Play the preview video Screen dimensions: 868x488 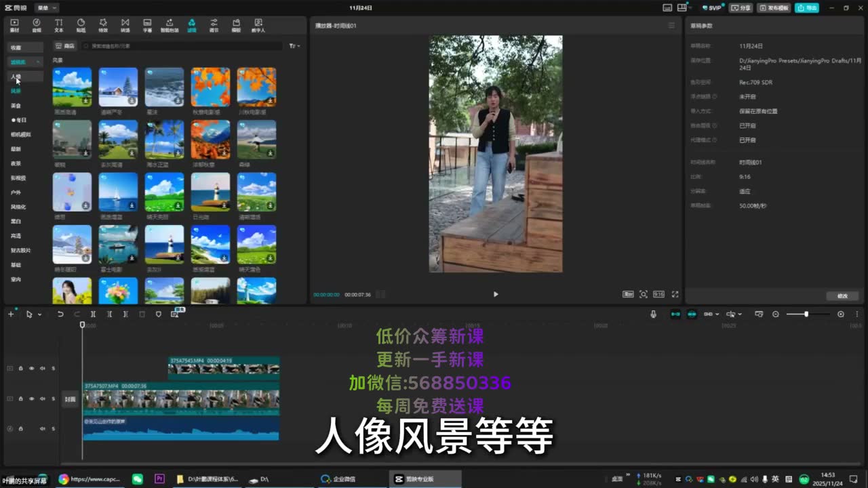(x=496, y=294)
